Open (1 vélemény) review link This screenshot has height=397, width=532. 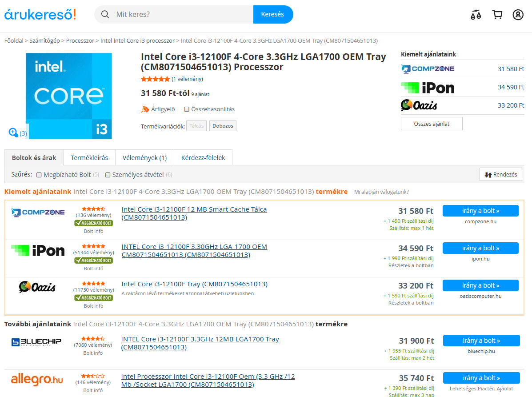coord(187,79)
